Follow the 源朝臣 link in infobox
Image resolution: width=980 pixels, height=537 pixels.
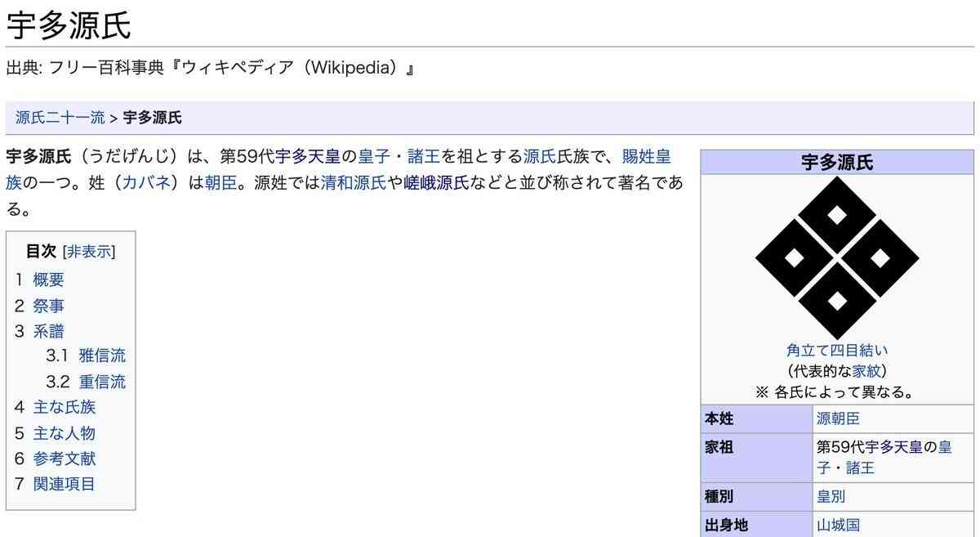coord(838,419)
